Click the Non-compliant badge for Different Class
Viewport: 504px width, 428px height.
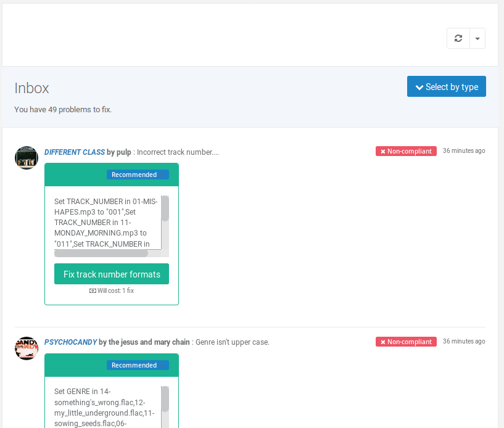[x=406, y=151]
